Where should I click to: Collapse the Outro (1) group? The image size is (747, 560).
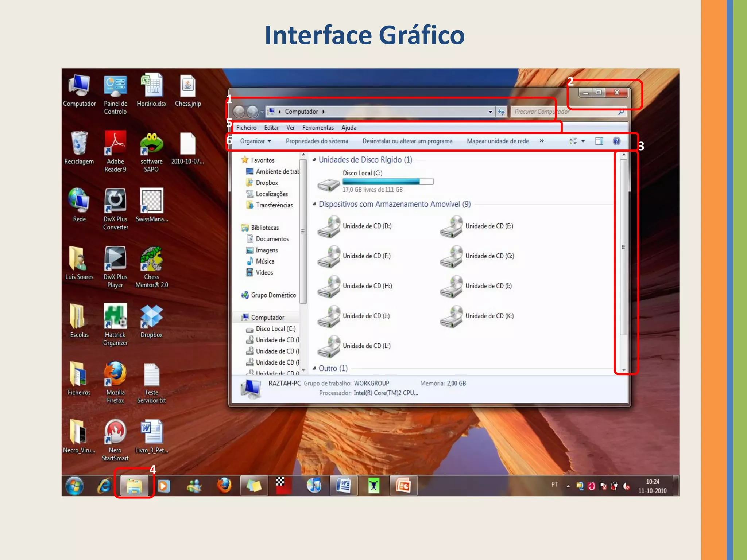[x=314, y=368]
